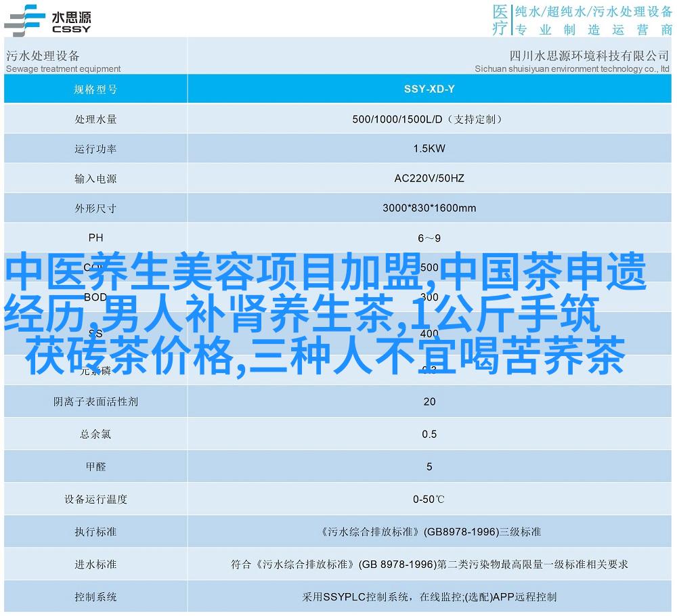This screenshot has height=616, width=677.
Task: Select the 处理水量 row label
Action: point(95,119)
